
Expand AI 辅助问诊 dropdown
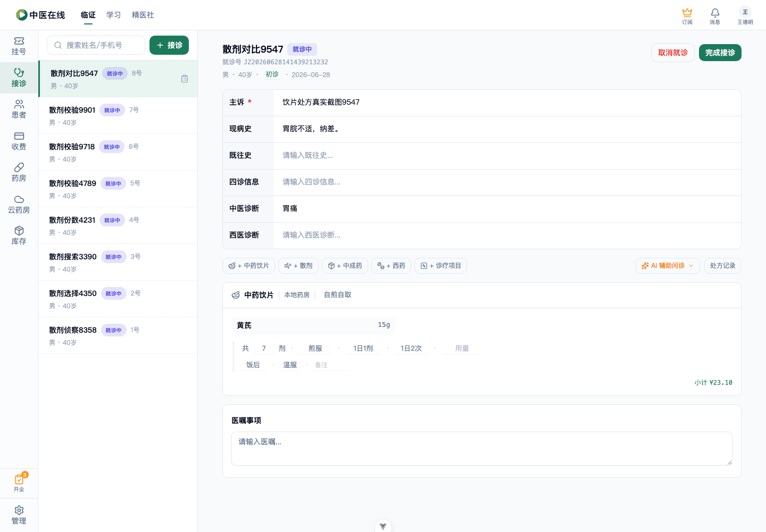click(x=668, y=266)
